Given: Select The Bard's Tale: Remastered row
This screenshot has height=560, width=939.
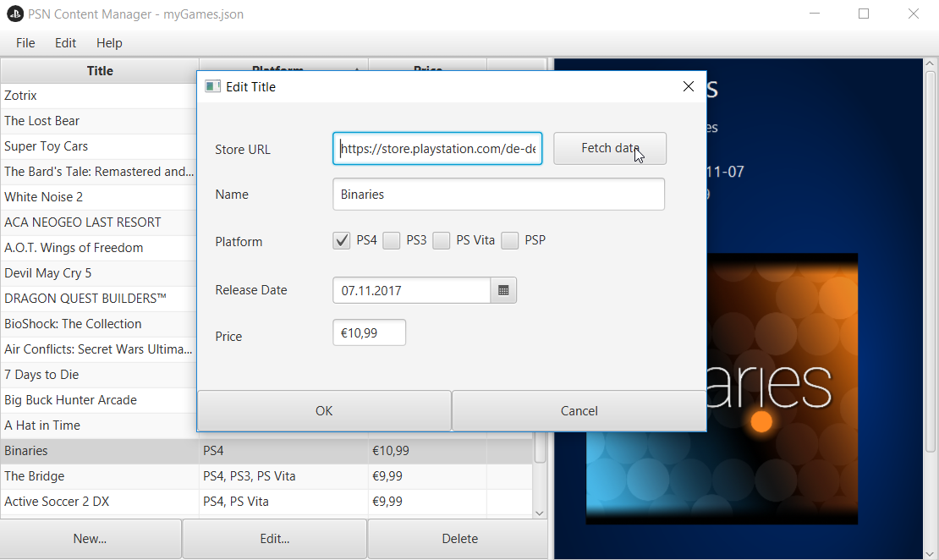Looking at the screenshot, I should pos(99,172).
